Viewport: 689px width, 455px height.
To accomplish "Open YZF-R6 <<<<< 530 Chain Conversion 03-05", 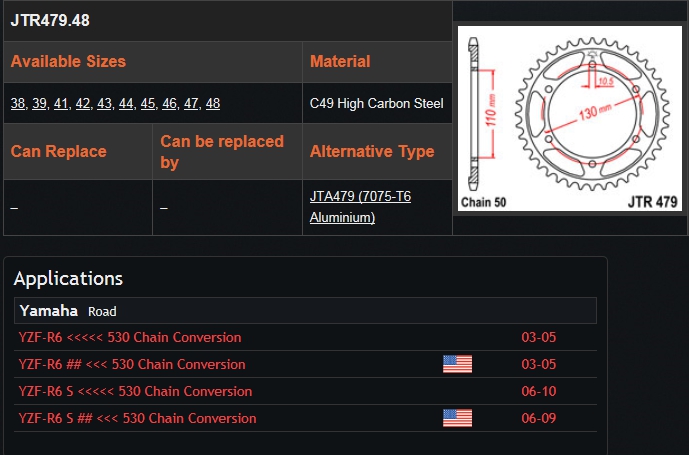I will tap(130, 337).
